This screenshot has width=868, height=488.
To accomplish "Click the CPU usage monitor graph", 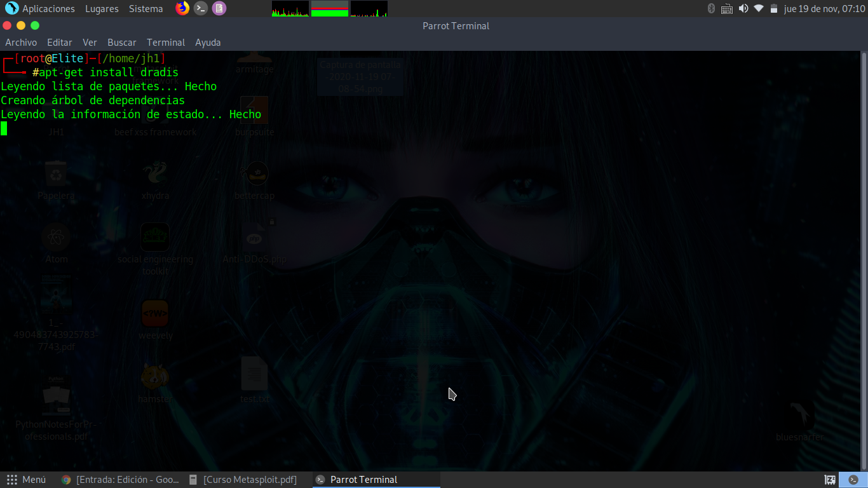I will point(290,9).
